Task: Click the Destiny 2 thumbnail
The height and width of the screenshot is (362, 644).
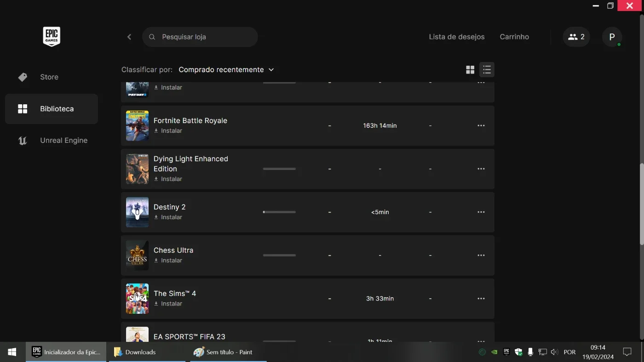Action: click(137, 212)
